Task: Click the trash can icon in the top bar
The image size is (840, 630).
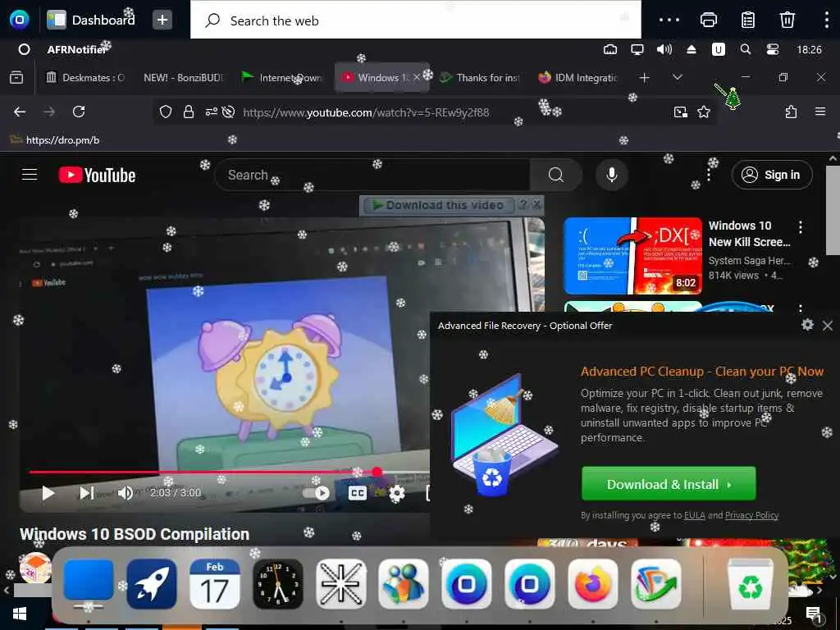Action: click(x=787, y=21)
